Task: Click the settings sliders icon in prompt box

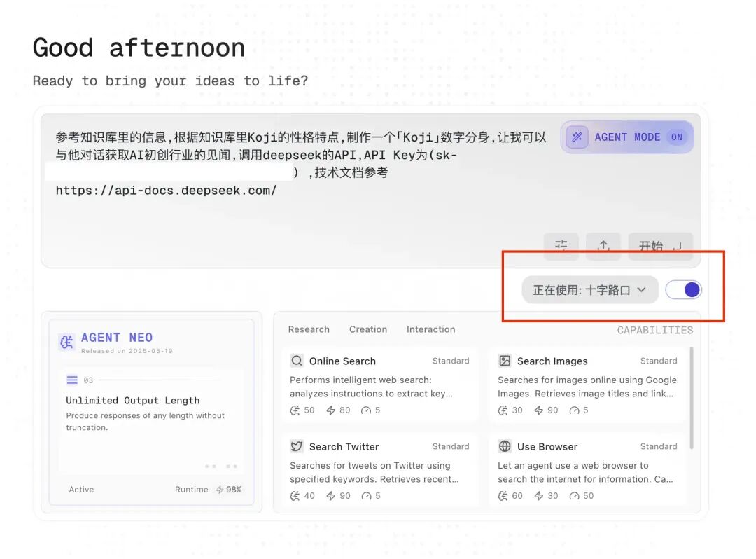Action: tap(561, 245)
